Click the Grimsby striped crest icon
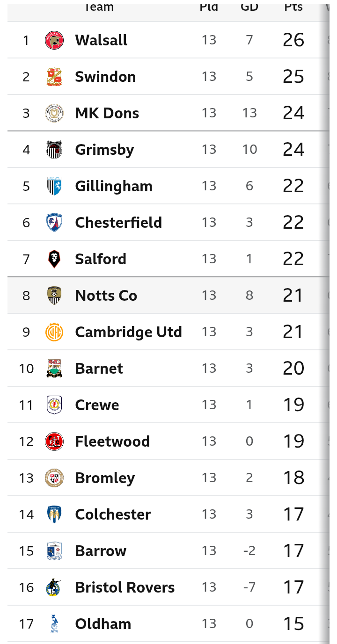The height and width of the screenshot is (644, 337). click(54, 150)
